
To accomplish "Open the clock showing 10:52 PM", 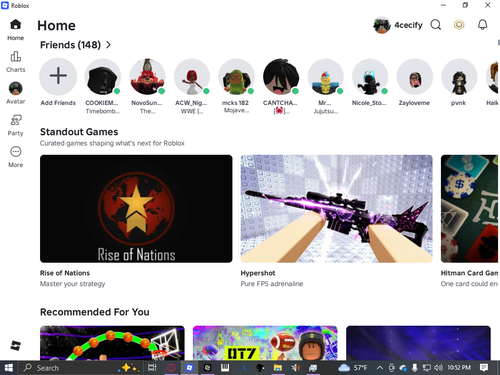I will (459, 368).
